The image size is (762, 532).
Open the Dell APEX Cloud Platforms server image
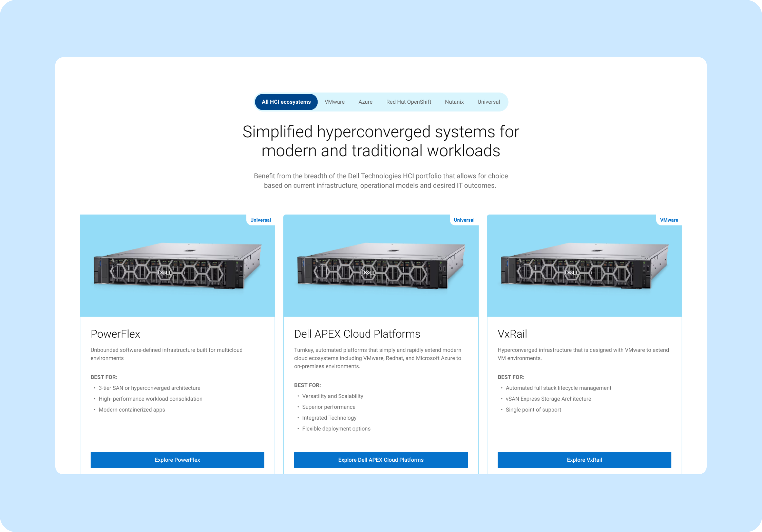click(x=381, y=266)
